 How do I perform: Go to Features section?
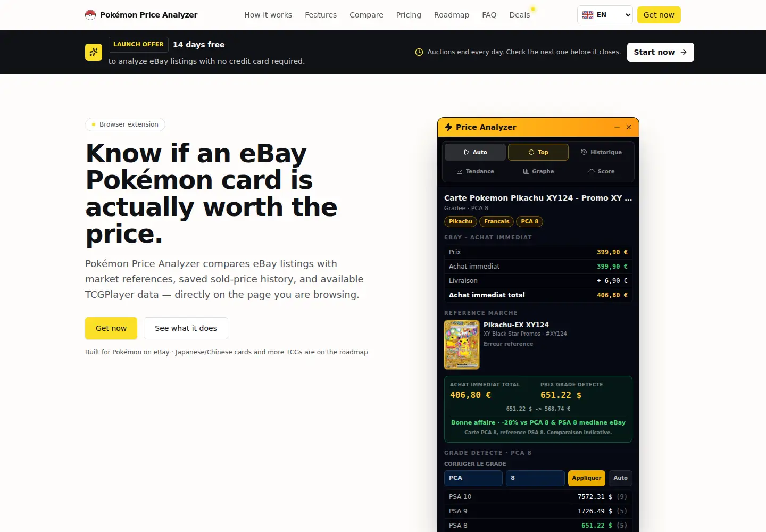coord(321,15)
